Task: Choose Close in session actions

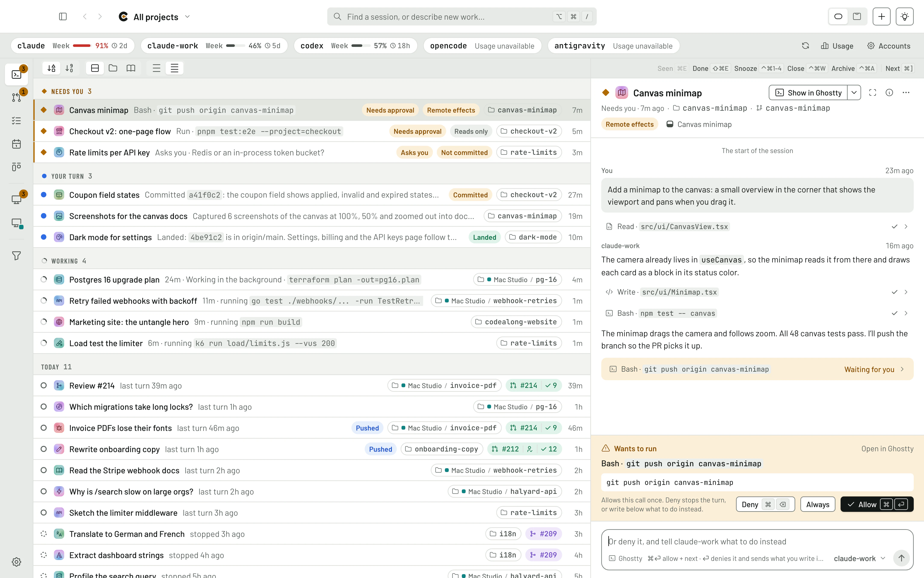Action: [x=807, y=69]
